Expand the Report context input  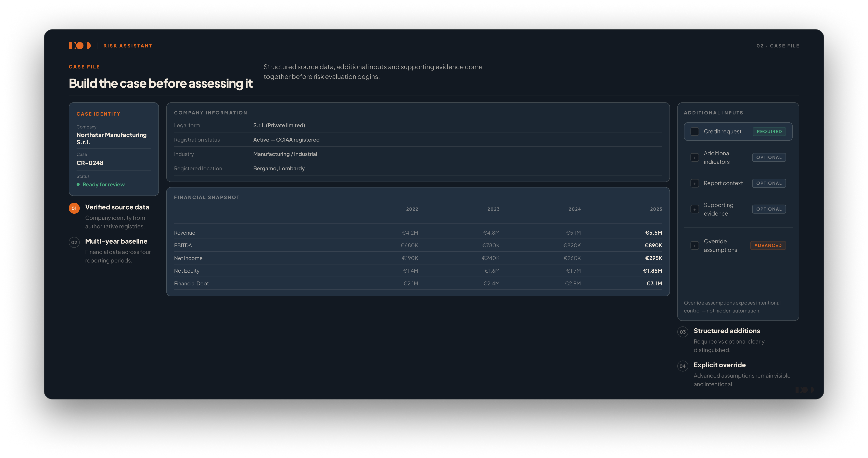pyautogui.click(x=694, y=184)
